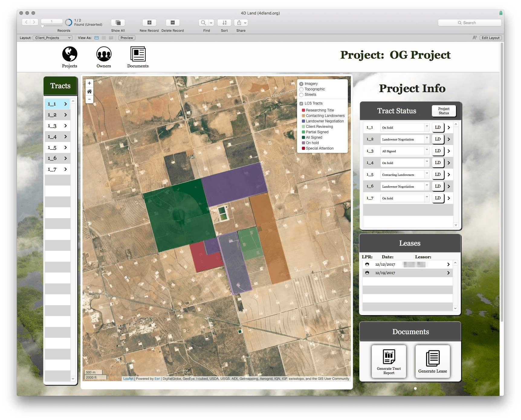The height and width of the screenshot is (420, 521).
Task: Click the Share toolbar icon
Action: point(239,23)
